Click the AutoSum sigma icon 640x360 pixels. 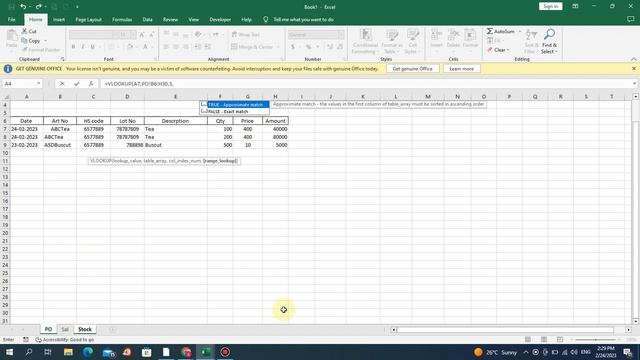click(489, 31)
